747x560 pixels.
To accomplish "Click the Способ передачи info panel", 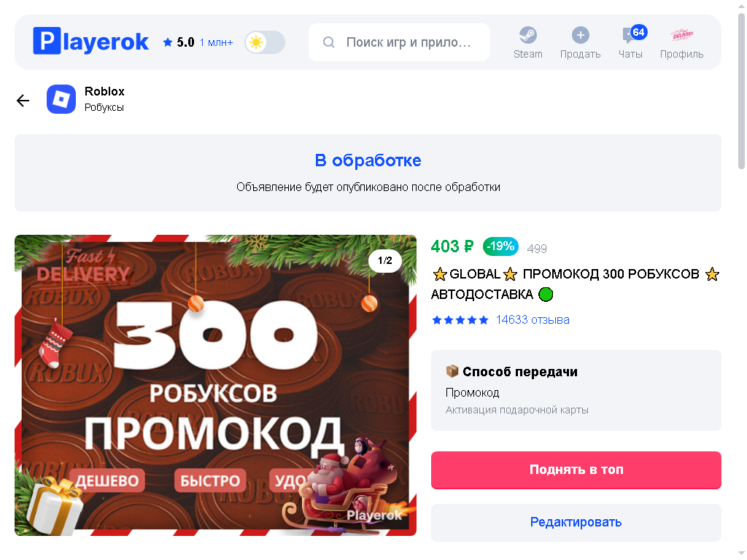I will (x=576, y=391).
